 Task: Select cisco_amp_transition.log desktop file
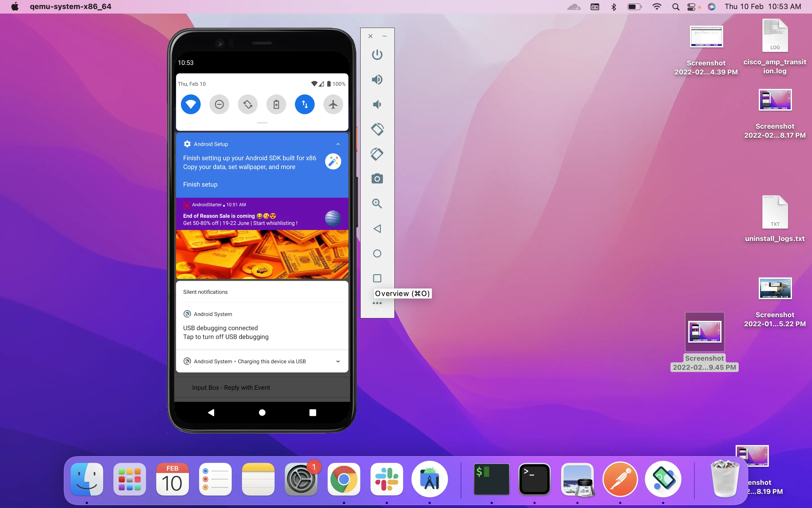click(x=775, y=47)
